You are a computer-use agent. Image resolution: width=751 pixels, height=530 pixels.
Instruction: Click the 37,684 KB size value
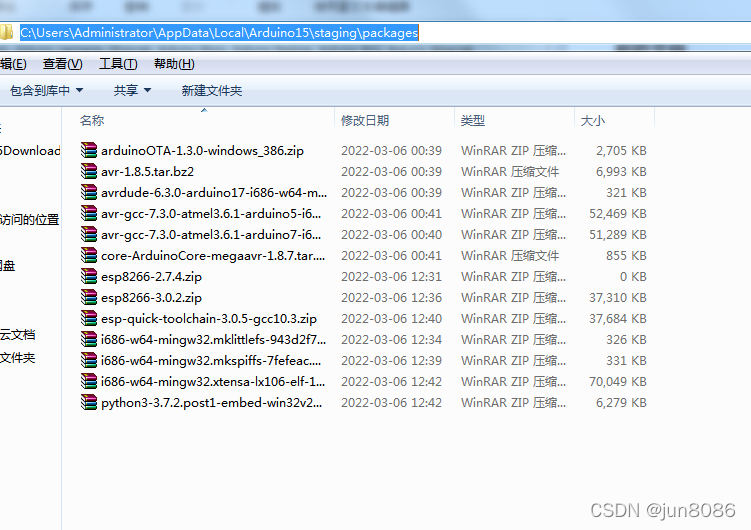pyautogui.click(x=618, y=319)
